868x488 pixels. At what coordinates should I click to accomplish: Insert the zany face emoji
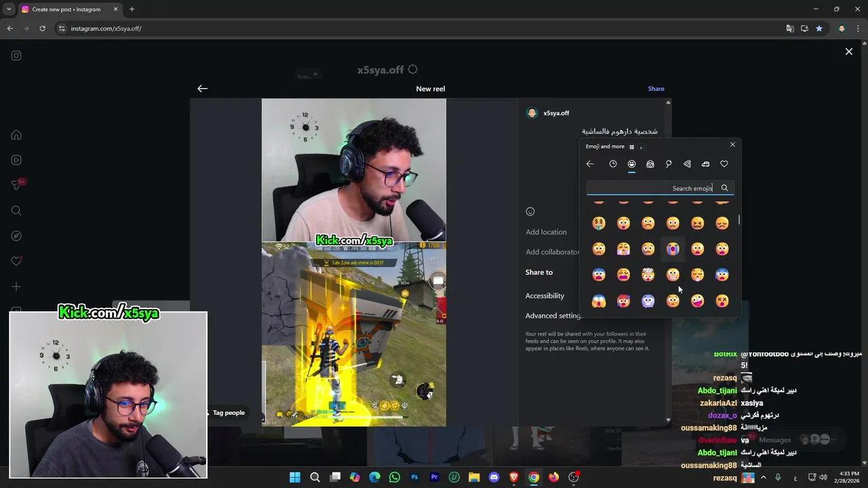pyautogui.click(x=697, y=301)
